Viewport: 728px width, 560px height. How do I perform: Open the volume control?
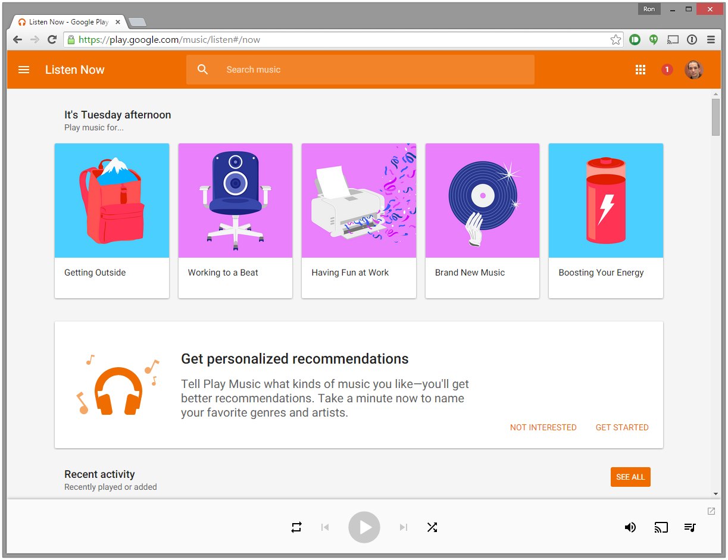[630, 527]
